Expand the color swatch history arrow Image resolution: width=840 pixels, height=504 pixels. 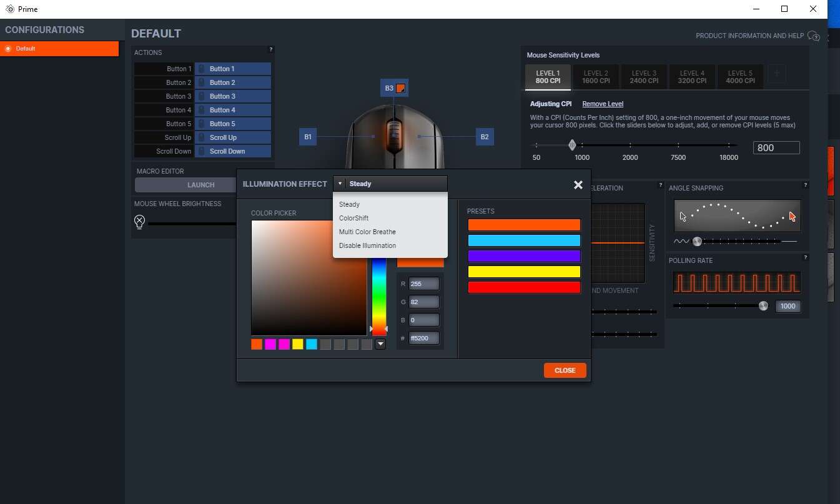[x=380, y=344]
